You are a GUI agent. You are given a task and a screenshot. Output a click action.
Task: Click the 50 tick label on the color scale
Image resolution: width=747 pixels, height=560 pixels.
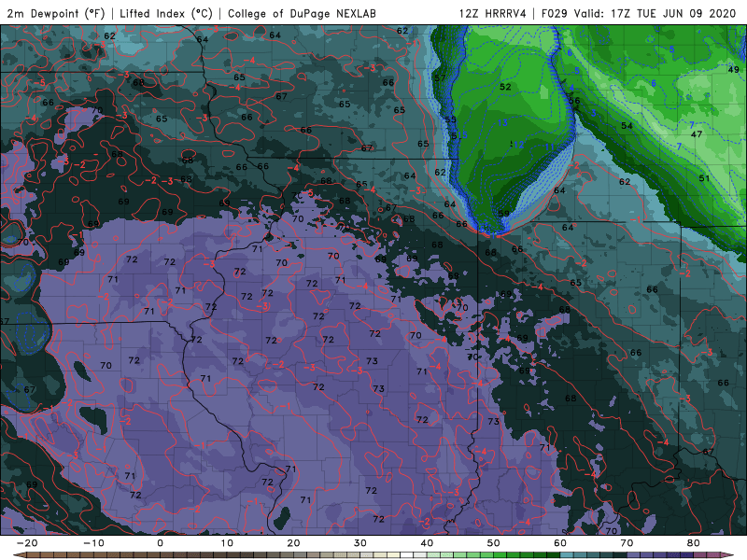(494, 543)
